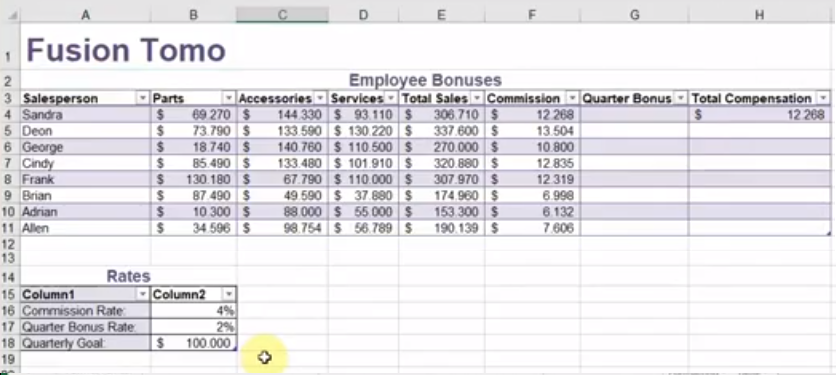
Task: Select the Sandra cell
Action: click(85, 115)
